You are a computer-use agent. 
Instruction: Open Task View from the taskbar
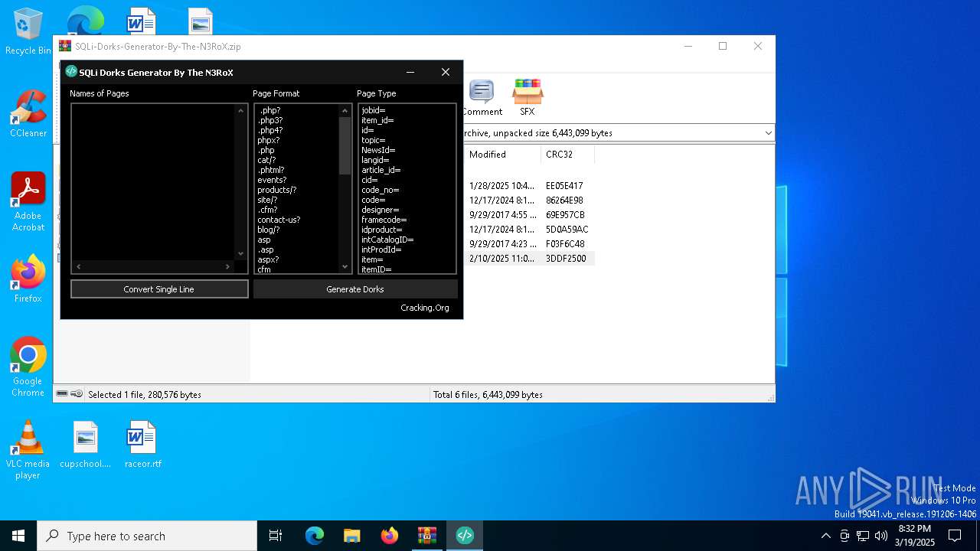click(276, 536)
